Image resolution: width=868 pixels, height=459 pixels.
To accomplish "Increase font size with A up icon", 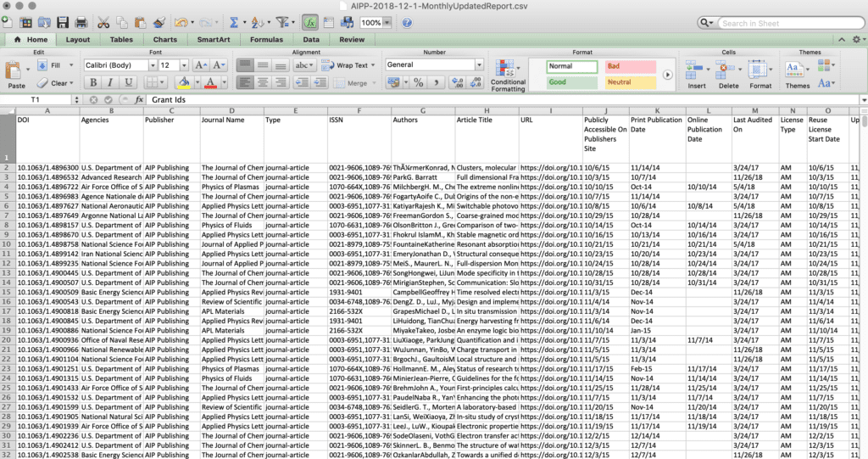I will (x=201, y=65).
